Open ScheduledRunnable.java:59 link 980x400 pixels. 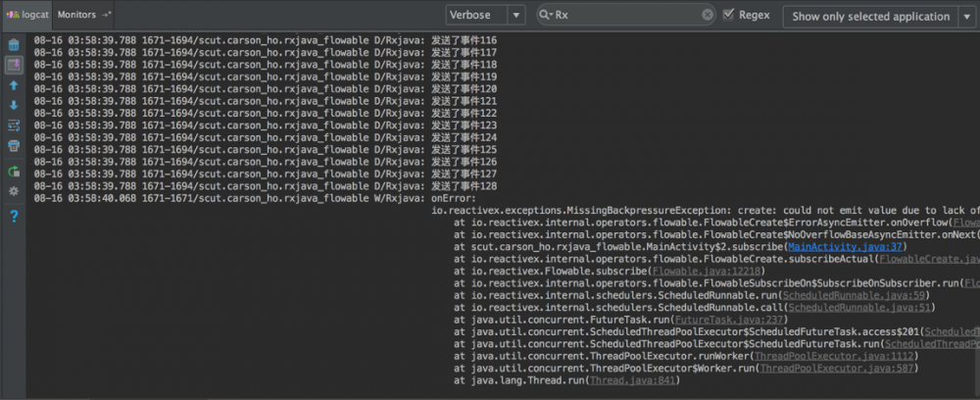click(854, 295)
